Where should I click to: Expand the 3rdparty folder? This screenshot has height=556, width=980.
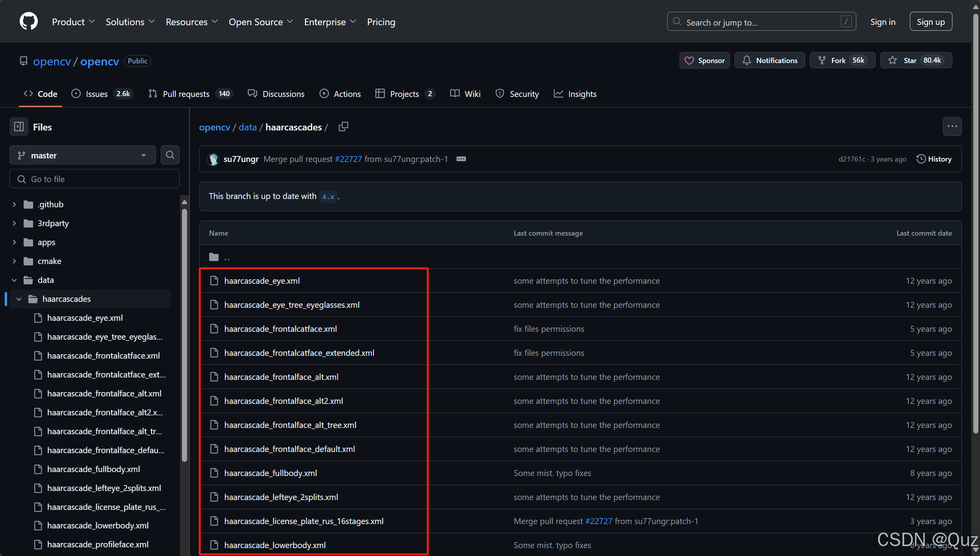[15, 223]
